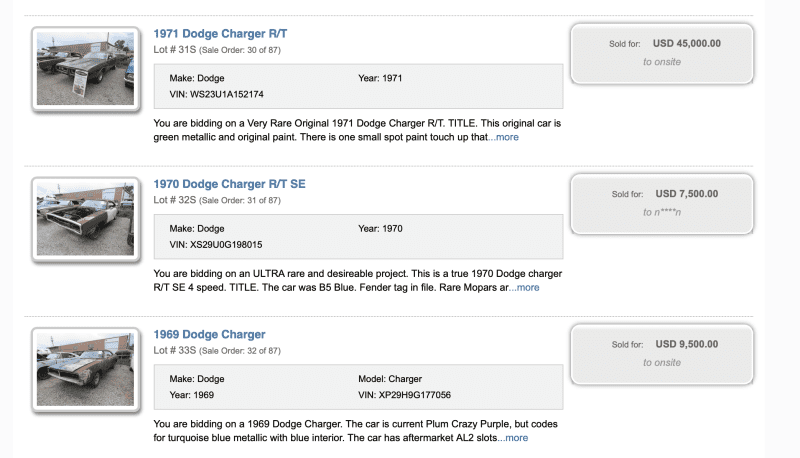800x458 pixels.
Task: Select VIN XP29H9G177056 text
Action: pyautogui.click(x=405, y=395)
